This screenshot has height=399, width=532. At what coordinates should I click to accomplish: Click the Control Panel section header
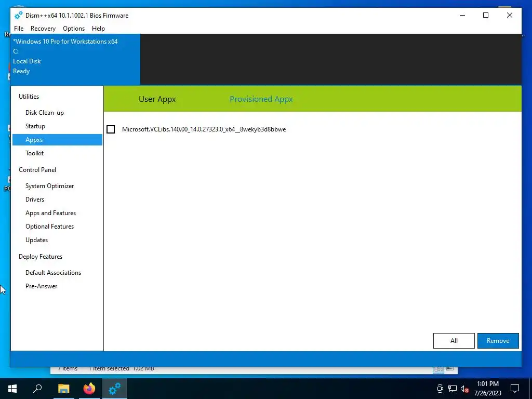click(x=37, y=170)
